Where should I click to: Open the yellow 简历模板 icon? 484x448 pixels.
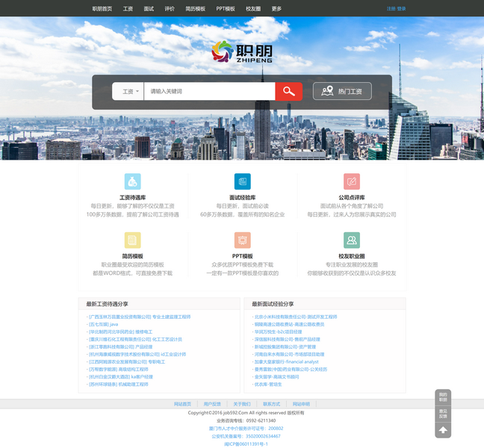coord(132,240)
